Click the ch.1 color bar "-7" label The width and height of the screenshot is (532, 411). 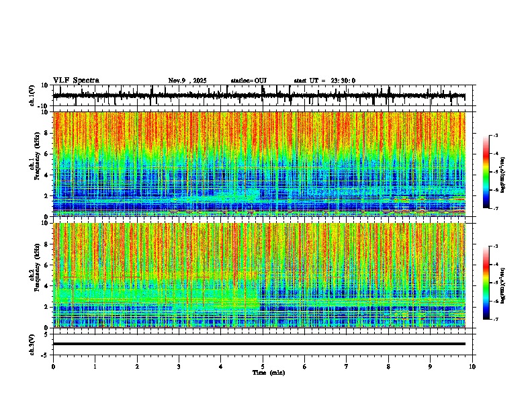(x=496, y=208)
